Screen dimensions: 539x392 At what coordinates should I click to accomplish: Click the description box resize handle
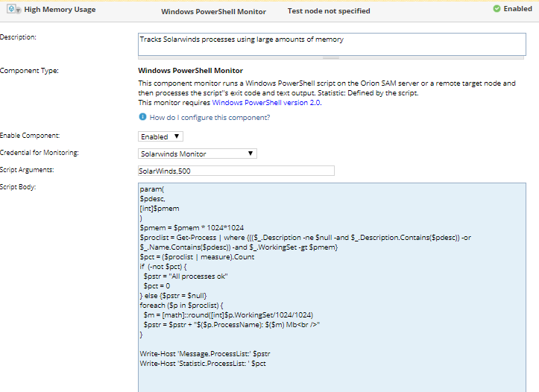point(331,57)
